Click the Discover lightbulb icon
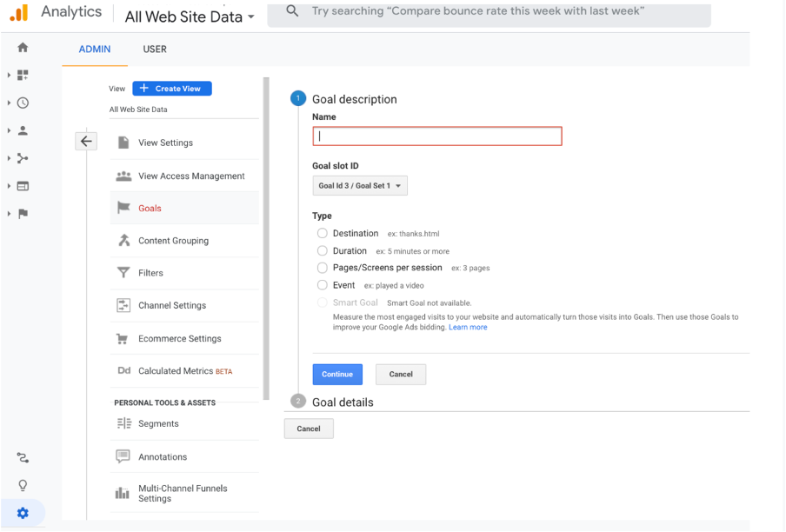Screen dimensions: 786x532 23,485
